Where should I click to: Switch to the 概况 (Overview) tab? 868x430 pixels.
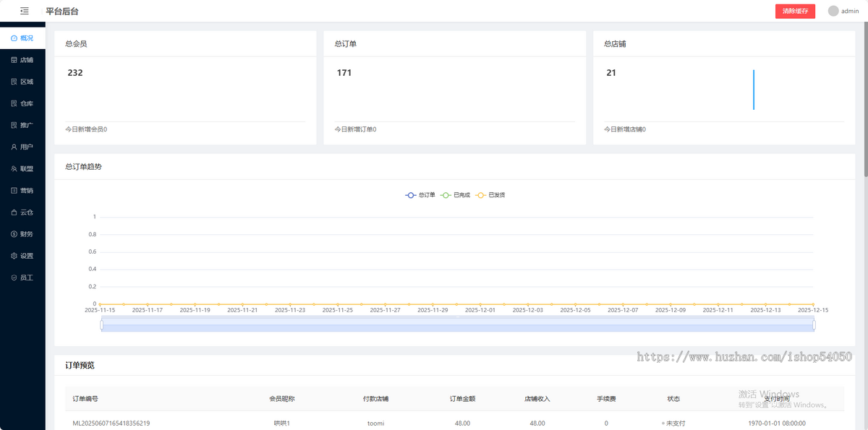[x=22, y=38]
